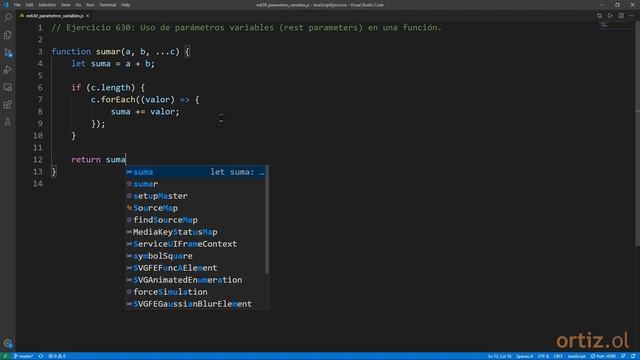640x360 pixels.
Task: Select the ex630_parametros_variables.js tab
Action: click(x=54, y=16)
